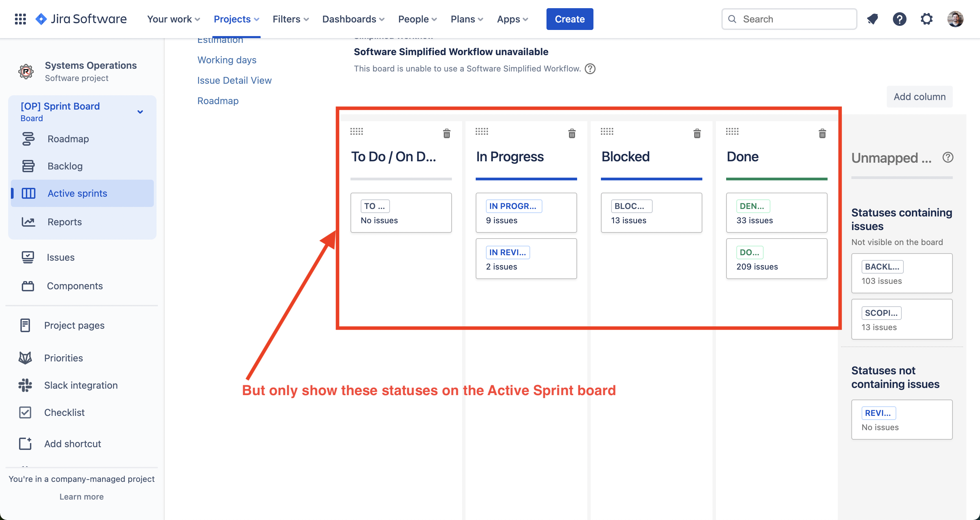
Task: Delete the In Progress column via trash
Action: [x=572, y=133]
